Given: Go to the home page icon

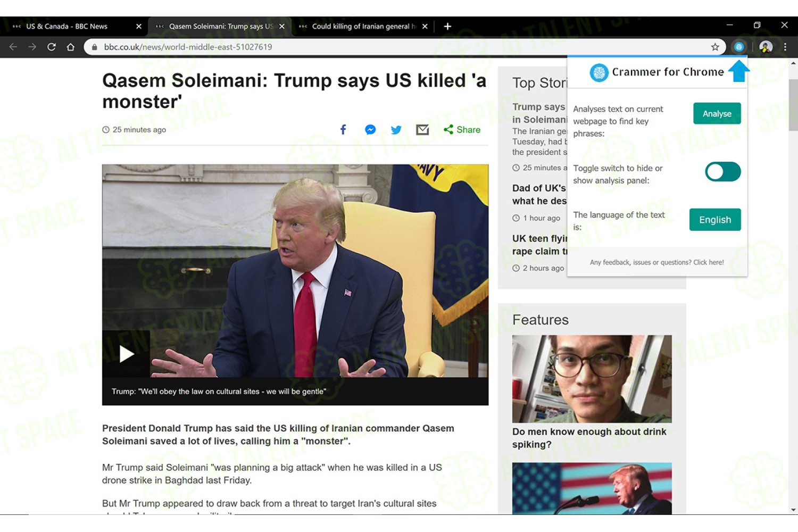Looking at the screenshot, I should [x=70, y=47].
